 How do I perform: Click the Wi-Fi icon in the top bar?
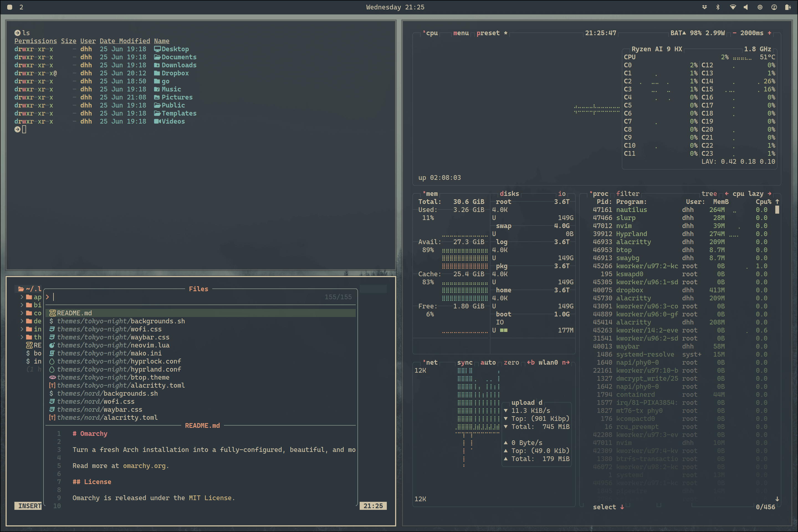tap(733, 7)
